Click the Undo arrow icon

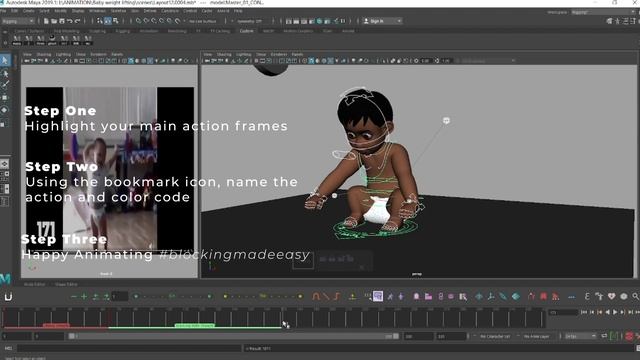[69, 21]
